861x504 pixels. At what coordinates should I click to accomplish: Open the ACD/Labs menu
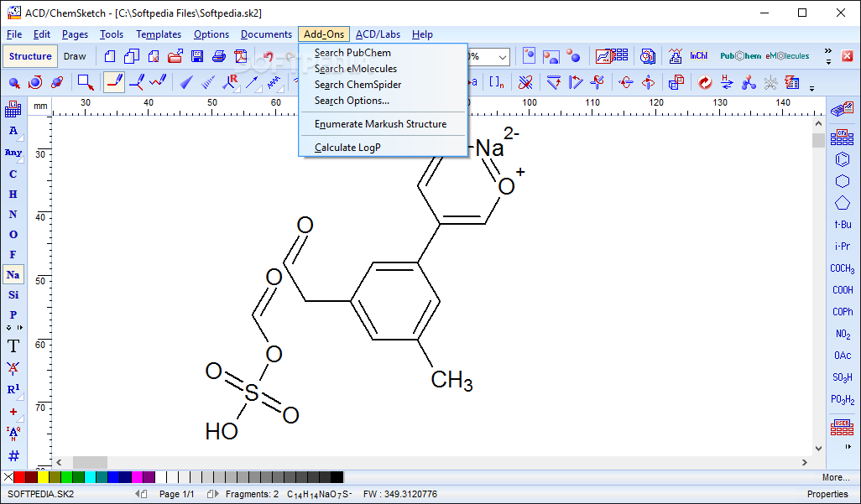(378, 34)
